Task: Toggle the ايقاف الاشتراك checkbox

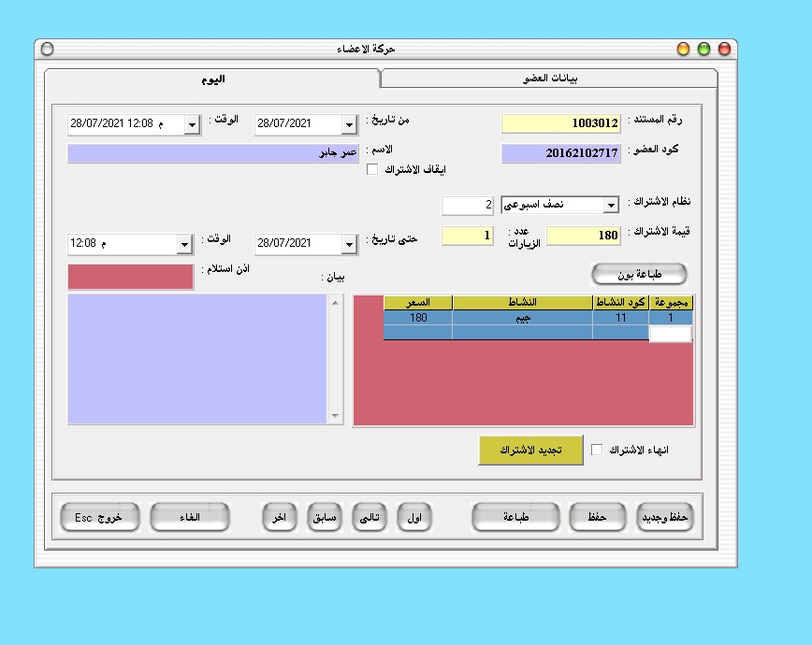Action: 372,169
